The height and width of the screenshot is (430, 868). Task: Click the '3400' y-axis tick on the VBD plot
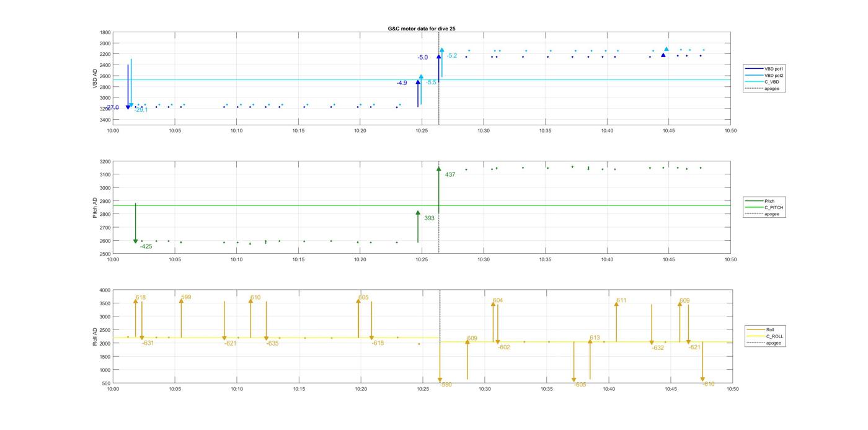(x=105, y=120)
